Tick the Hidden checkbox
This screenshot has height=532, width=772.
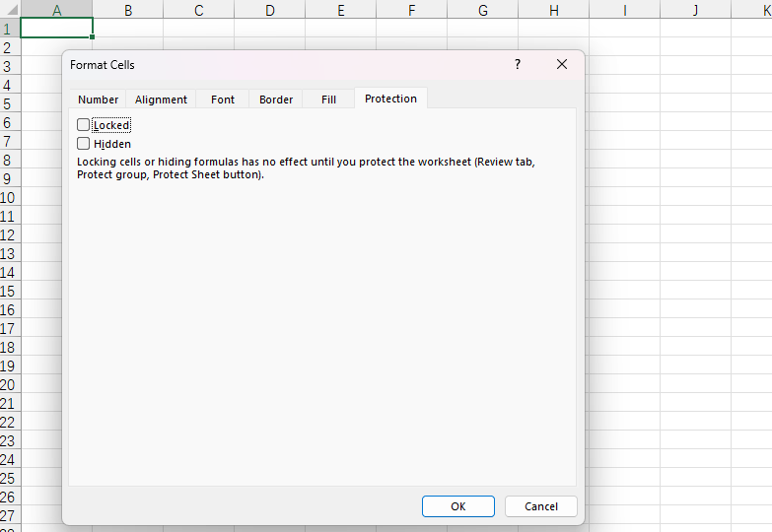click(x=83, y=144)
